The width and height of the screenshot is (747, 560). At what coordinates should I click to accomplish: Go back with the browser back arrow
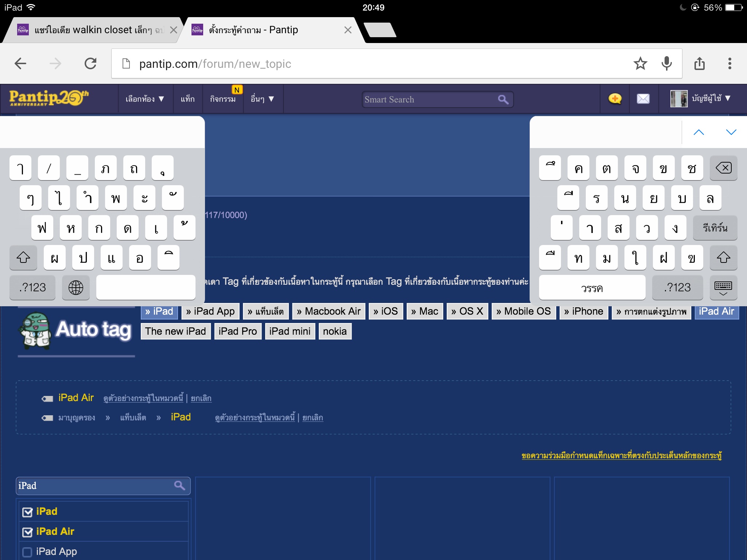(x=20, y=63)
